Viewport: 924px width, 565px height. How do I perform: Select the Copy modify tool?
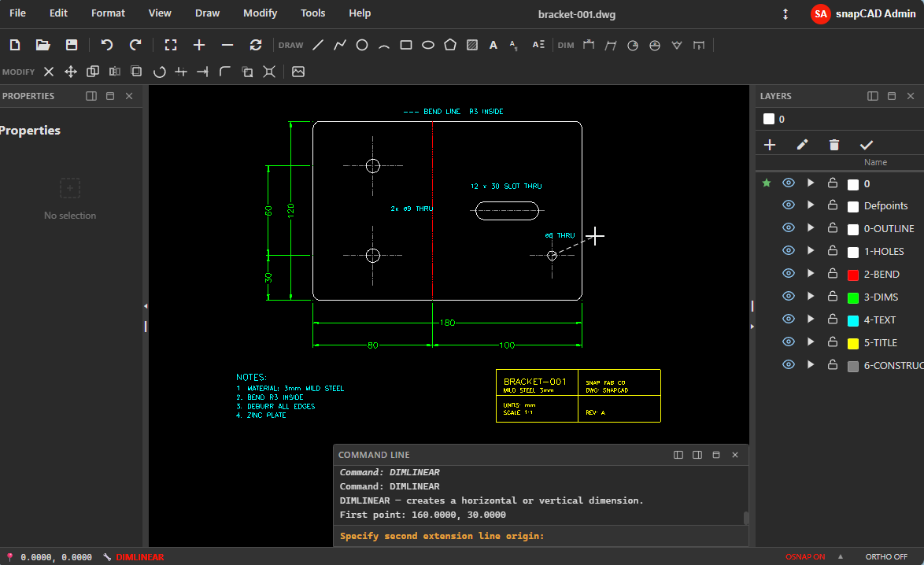tap(93, 72)
